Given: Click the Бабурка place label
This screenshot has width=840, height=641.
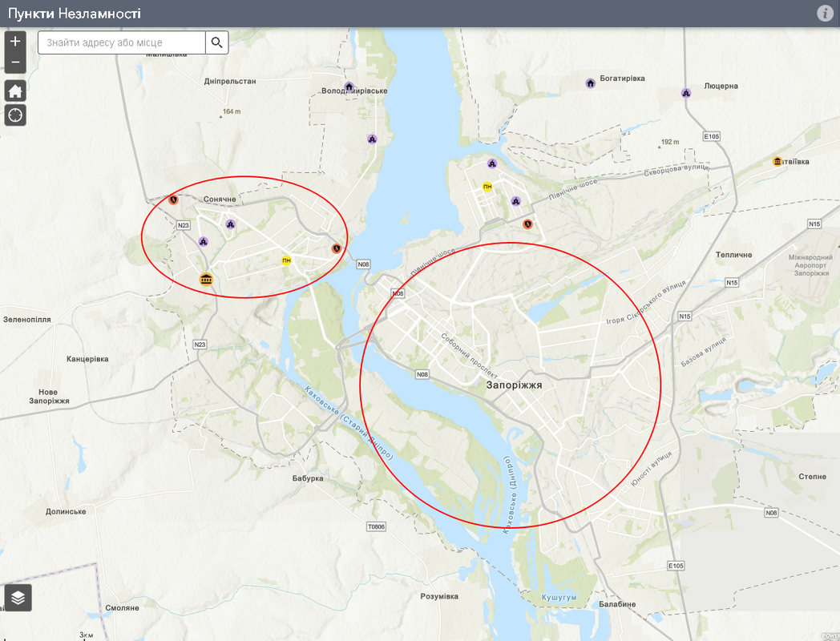Looking at the screenshot, I should 308,478.
